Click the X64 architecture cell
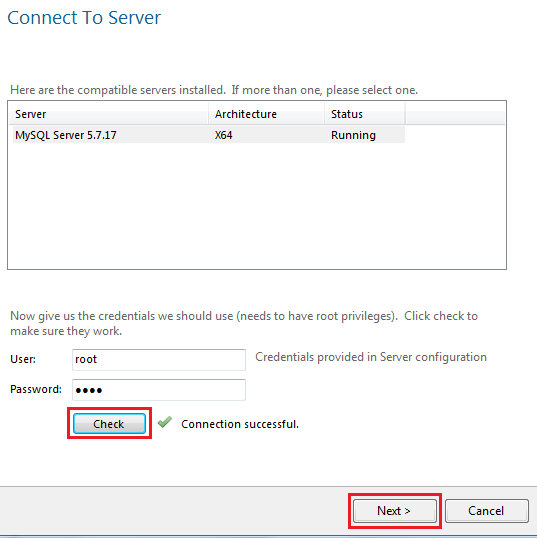 (223, 135)
